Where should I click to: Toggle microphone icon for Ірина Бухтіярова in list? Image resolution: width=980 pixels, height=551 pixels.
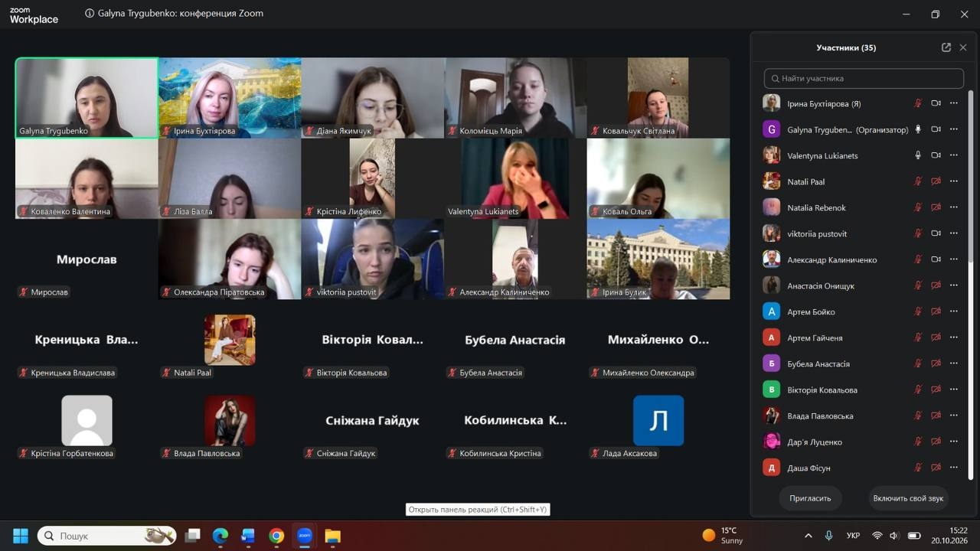click(x=918, y=103)
